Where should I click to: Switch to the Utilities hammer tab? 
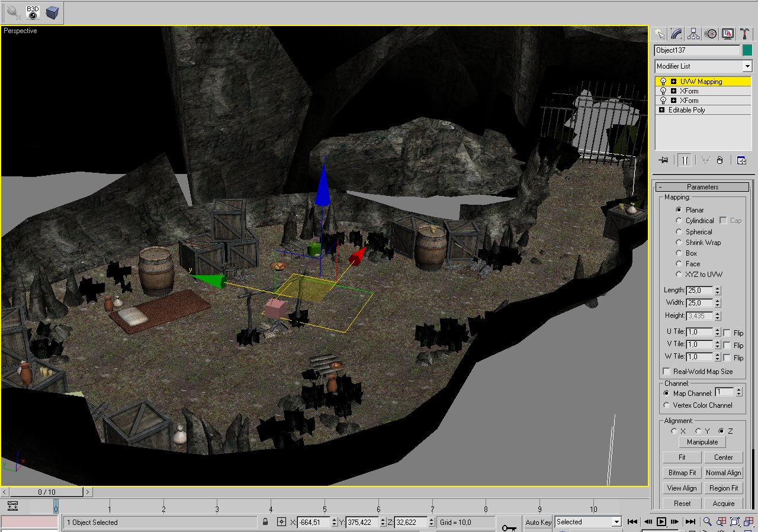point(745,34)
